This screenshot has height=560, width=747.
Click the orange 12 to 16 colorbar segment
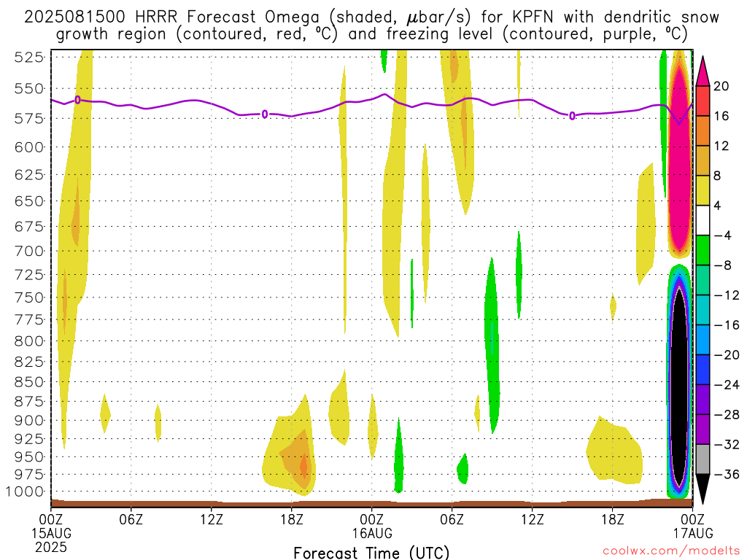tap(703, 131)
